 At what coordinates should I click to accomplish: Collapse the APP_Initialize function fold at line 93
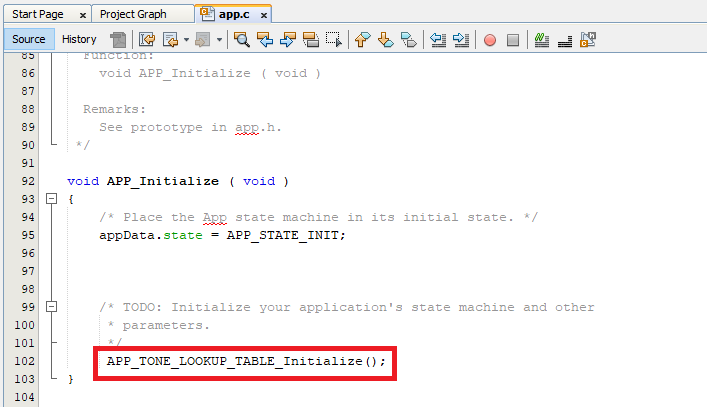(52, 199)
